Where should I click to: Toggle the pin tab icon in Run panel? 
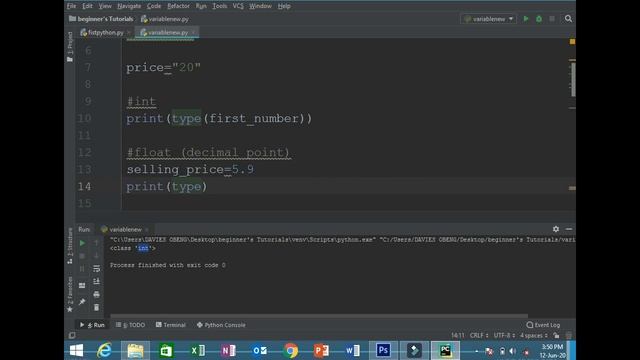82,302
